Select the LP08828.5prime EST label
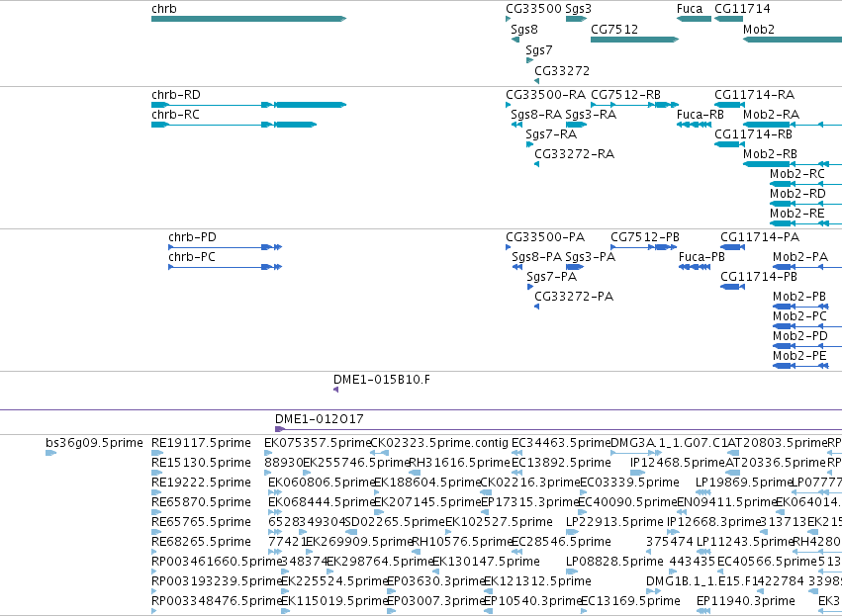Image resolution: width=842 pixels, height=616 pixels. point(614,563)
